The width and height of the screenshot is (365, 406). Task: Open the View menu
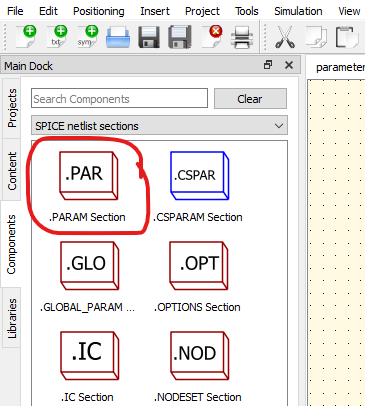click(349, 11)
